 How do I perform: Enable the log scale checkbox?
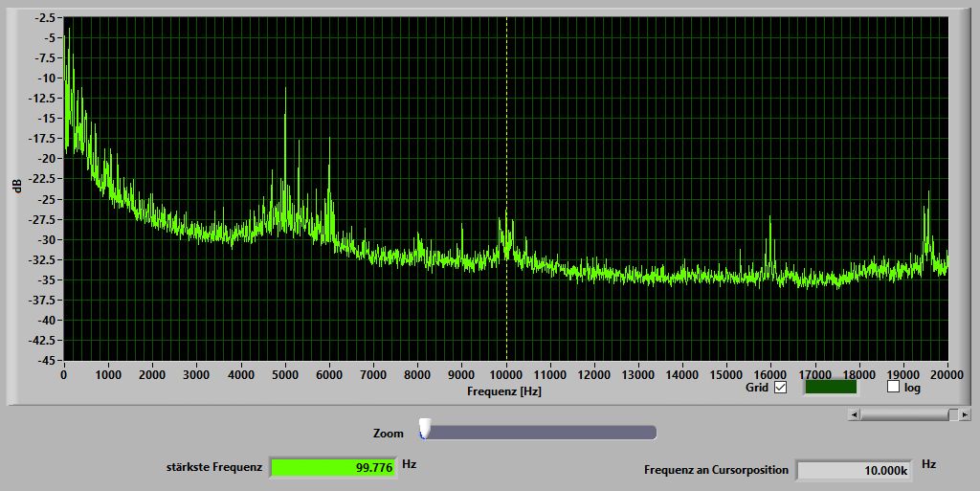pyautogui.click(x=894, y=388)
